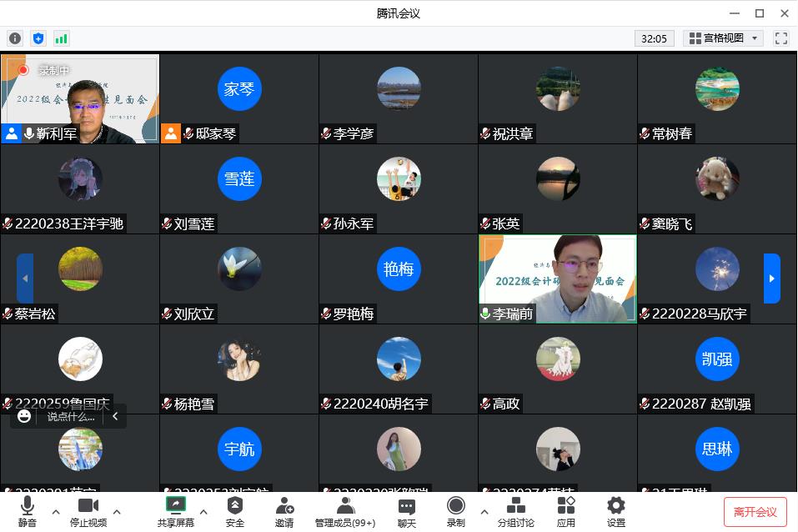Click the Invite (邀请) icon
The width and height of the screenshot is (798, 532).
point(284,510)
